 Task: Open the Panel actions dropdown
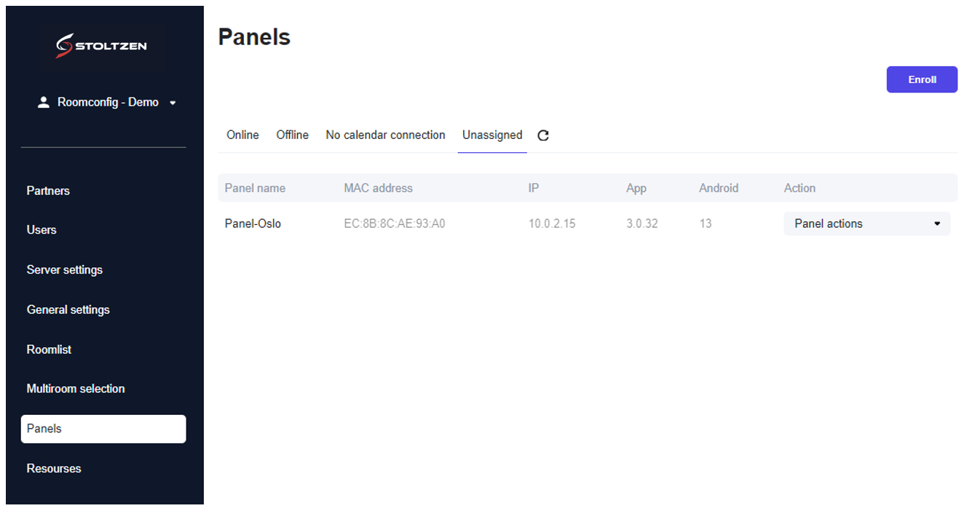pos(866,223)
